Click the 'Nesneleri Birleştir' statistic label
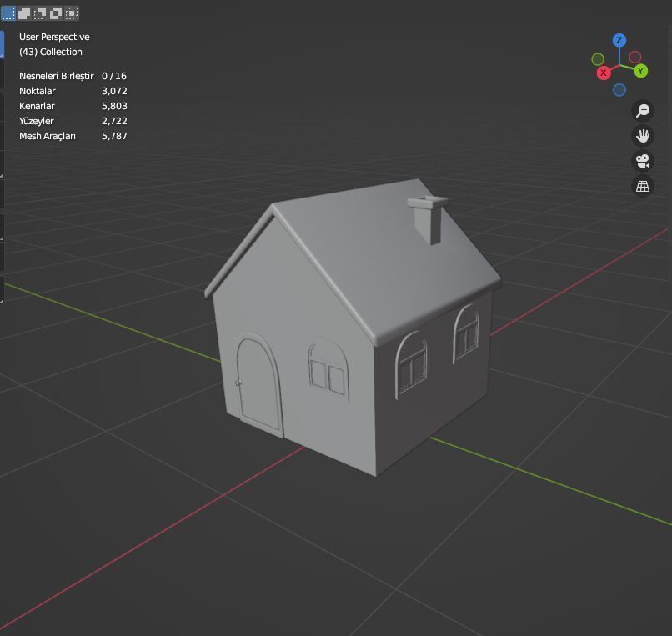This screenshot has height=636, width=672. (x=57, y=76)
